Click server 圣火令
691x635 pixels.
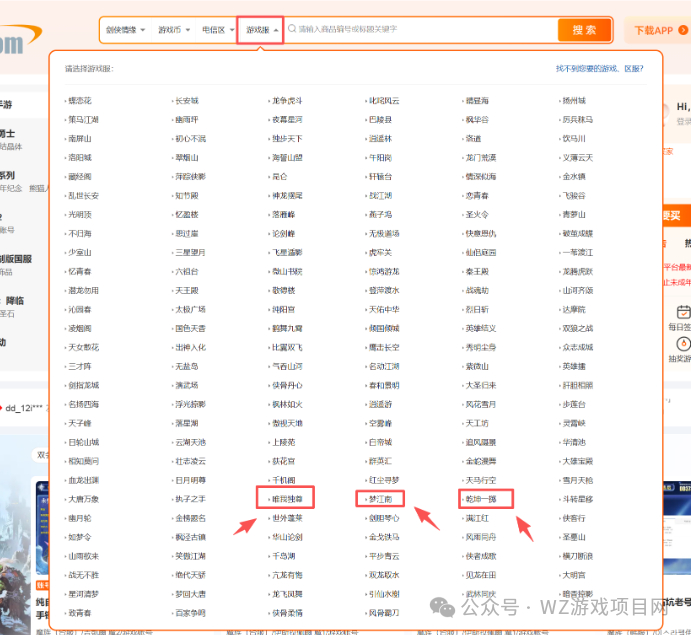[477, 215]
